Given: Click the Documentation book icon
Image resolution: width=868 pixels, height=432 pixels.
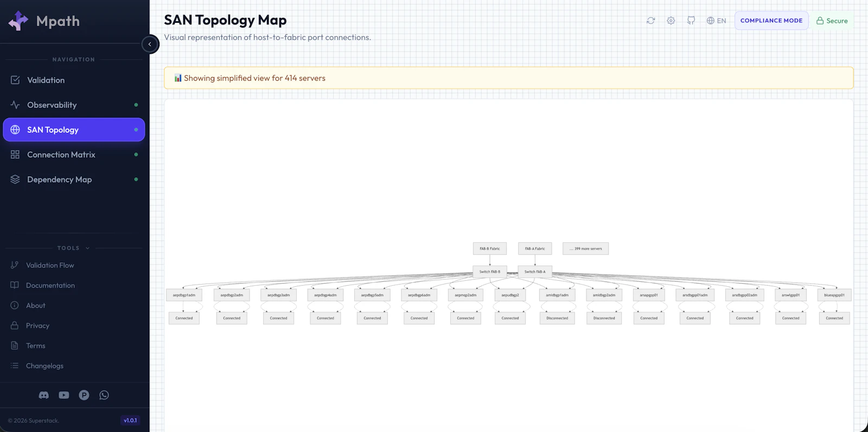Looking at the screenshot, I should tap(15, 285).
